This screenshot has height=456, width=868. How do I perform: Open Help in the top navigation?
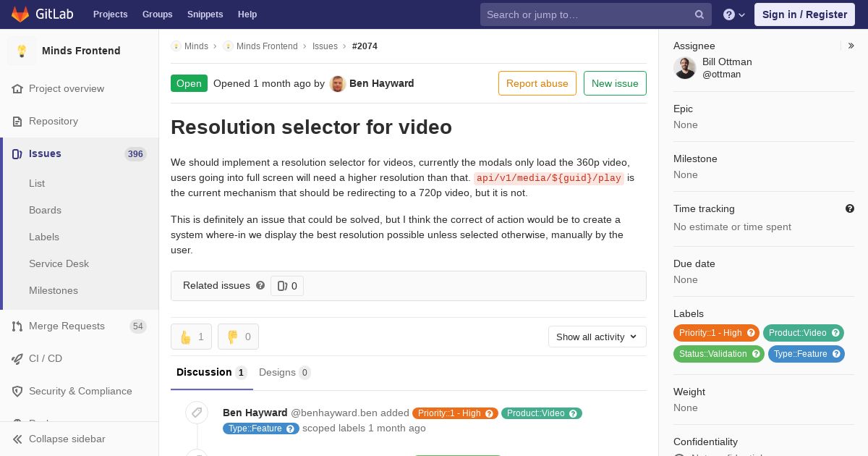click(247, 14)
